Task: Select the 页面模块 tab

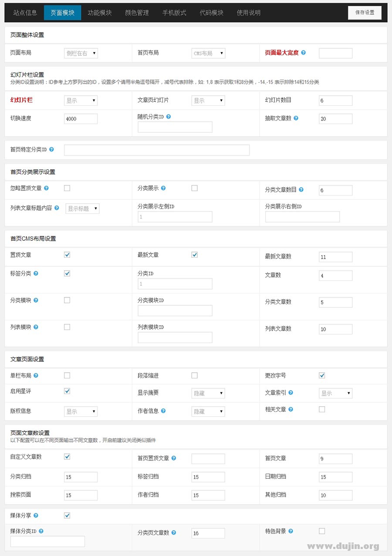Action: (62, 13)
